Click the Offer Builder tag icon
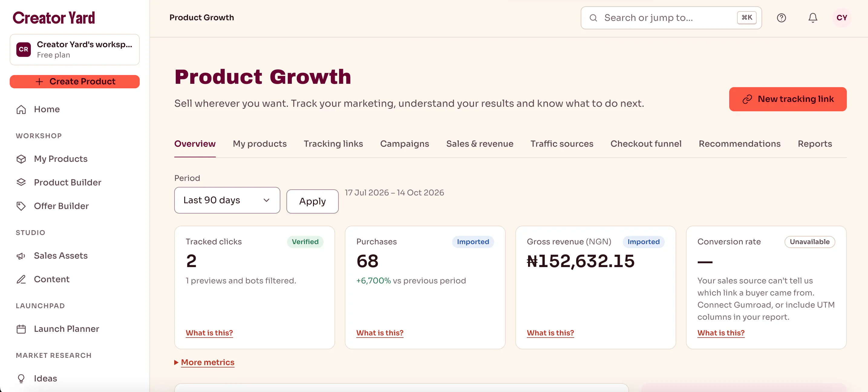This screenshot has height=392, width=868. [21, 206]
